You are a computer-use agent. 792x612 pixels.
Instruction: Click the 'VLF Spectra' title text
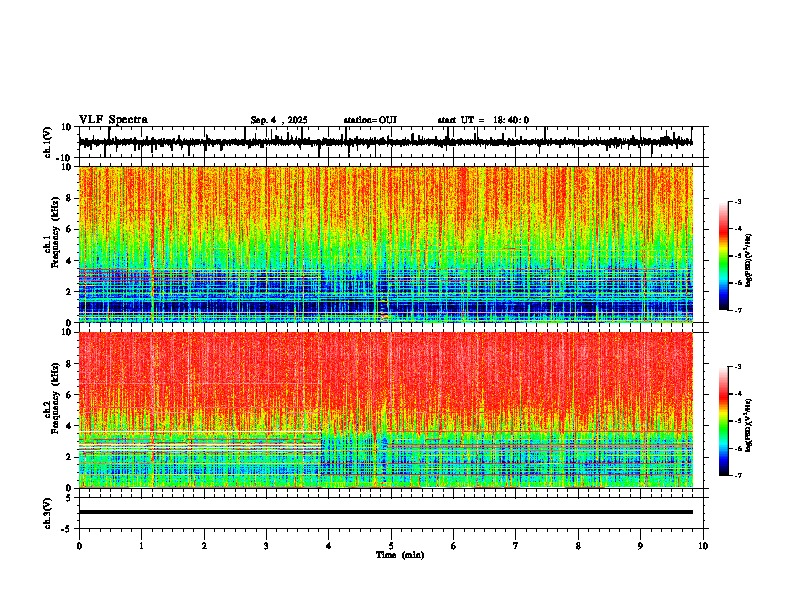[x=113, y=120]
